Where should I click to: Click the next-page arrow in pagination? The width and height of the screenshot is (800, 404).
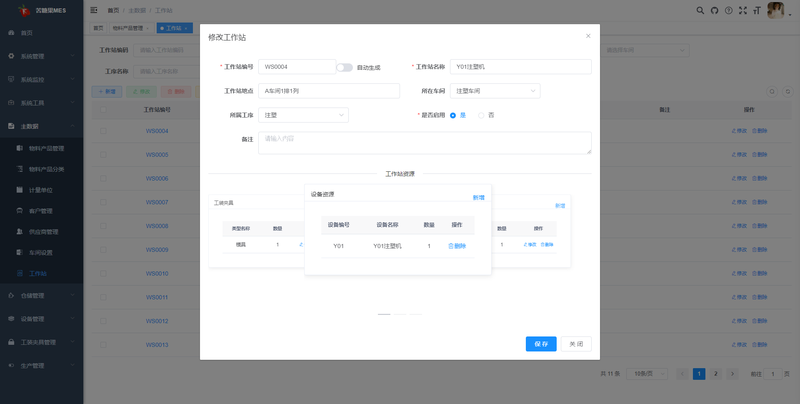pyautogui.click(x=732, y=374)
